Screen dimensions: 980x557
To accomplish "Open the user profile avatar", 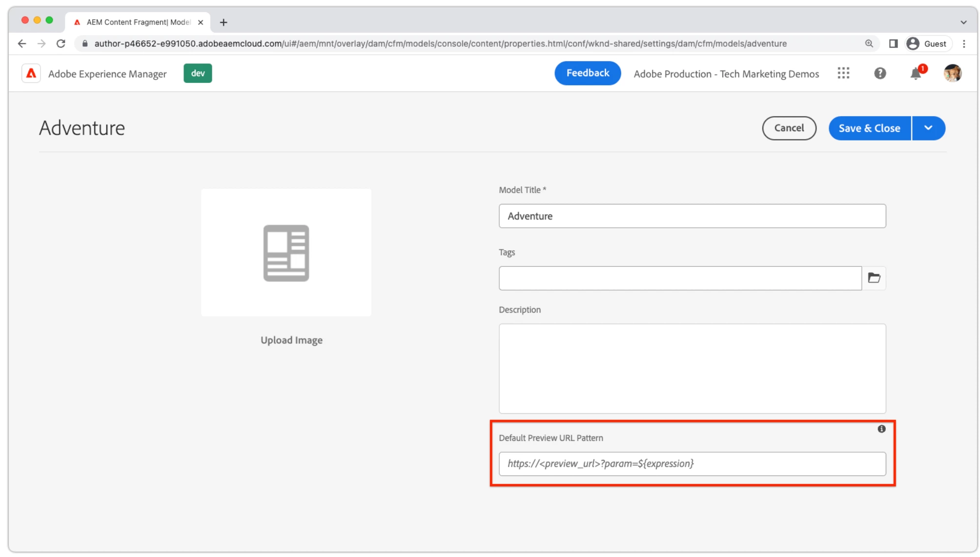I will point(952,73).
